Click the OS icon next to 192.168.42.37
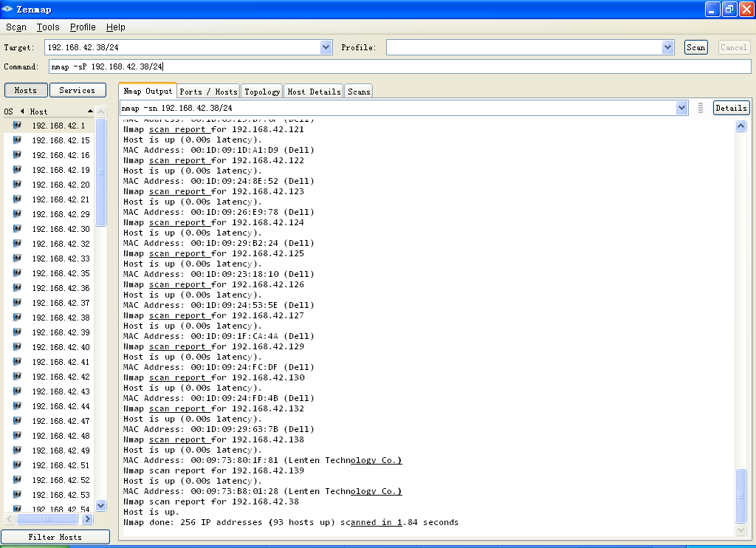756x548 pixels. pyautogui.click(x=17, y=303)
